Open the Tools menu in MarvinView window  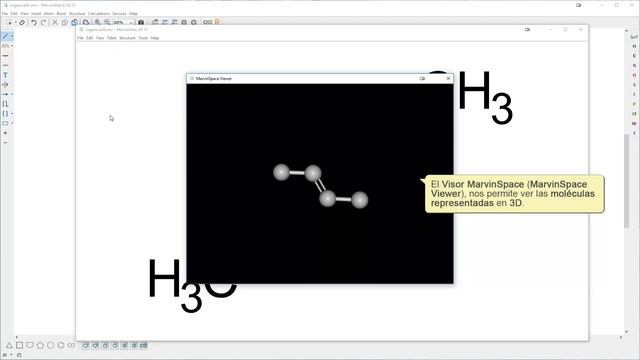pyautogui.click(x=143, y=38)
